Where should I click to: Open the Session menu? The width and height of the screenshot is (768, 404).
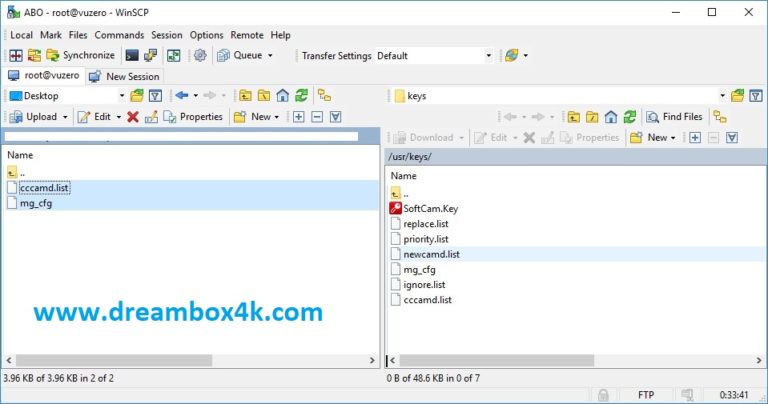tap(167, 35)
